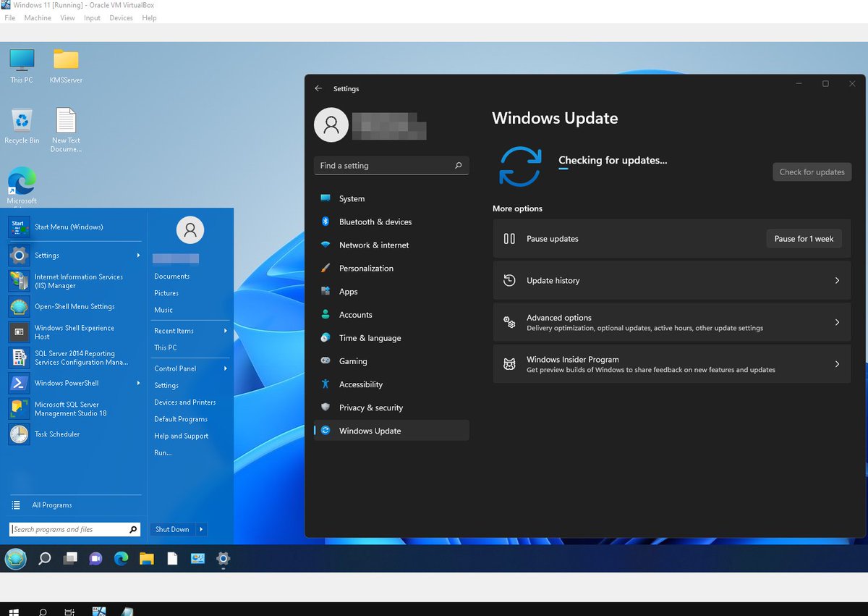The height and width of the screenshot is (616, 868).
Task: Expand Windows Insider Program chevron
Action: [x=837, y=364]
